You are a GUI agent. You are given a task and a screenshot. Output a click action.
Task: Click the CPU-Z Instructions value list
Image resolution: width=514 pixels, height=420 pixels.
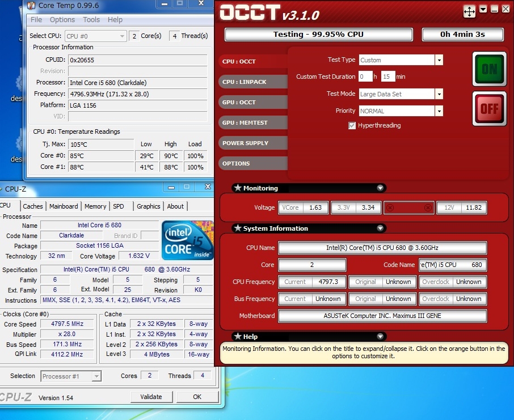click(127, 300)
